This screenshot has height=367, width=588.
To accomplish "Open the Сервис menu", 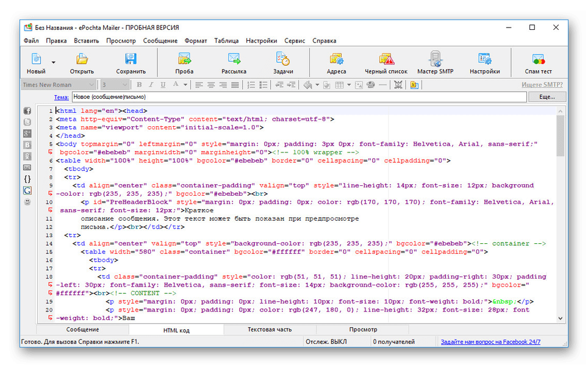I will coord(295,40).
